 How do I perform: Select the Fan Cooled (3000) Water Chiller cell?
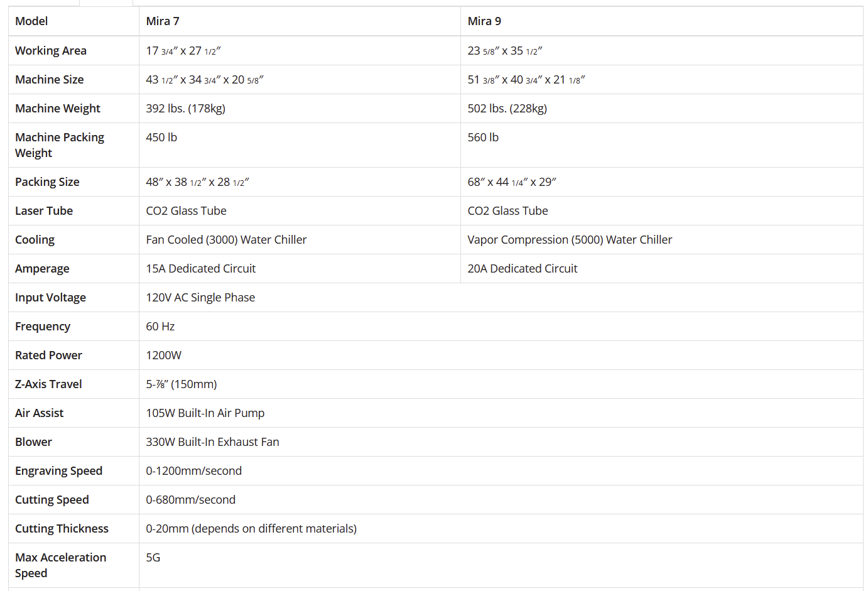click(x=226, y=240)
